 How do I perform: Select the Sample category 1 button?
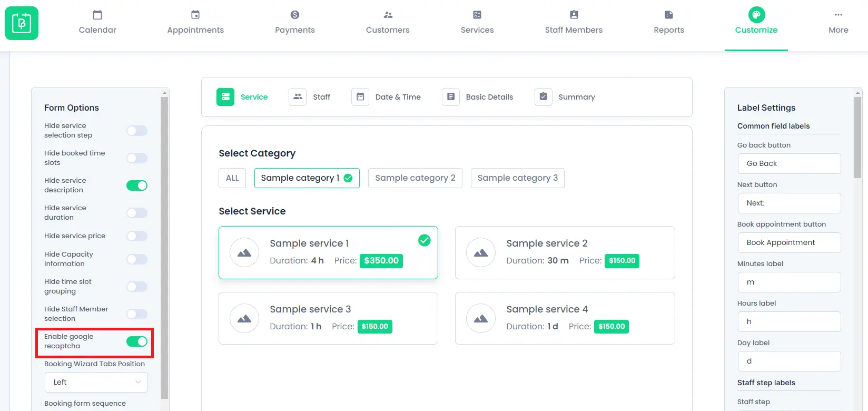307,178
